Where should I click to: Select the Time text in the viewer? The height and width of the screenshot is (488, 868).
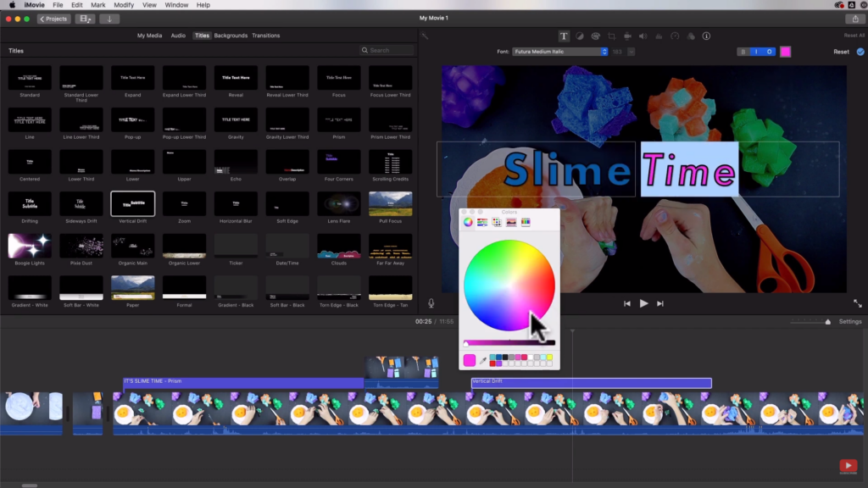click(x=689, y=169)
